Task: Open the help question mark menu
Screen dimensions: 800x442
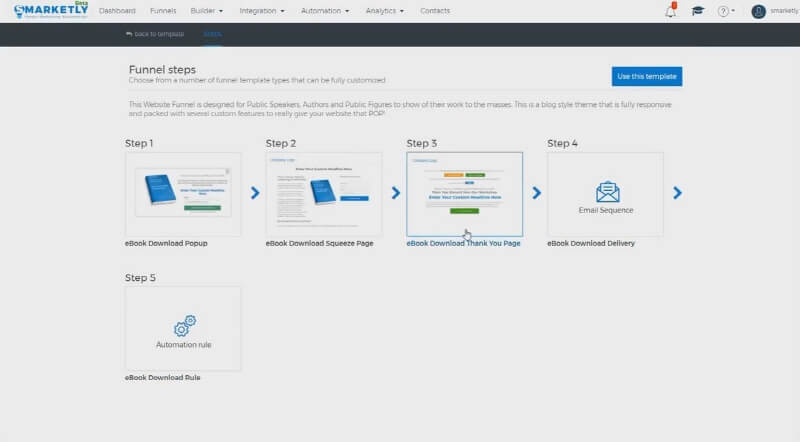Action: pyautogui.click(x=726, y=11)
